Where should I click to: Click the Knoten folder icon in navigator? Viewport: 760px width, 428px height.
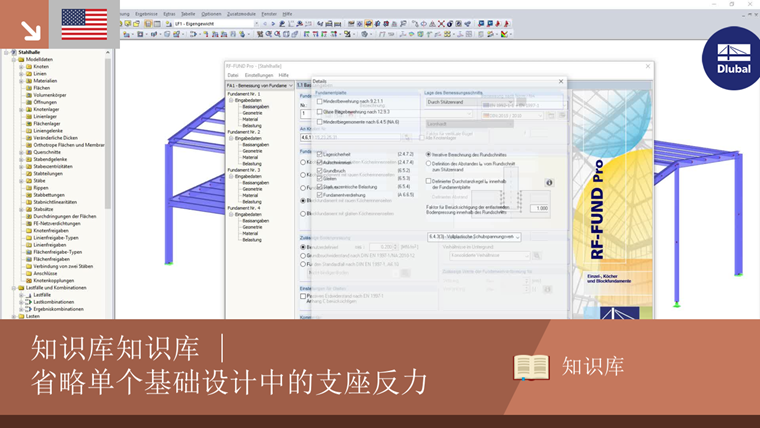[29, 66]
